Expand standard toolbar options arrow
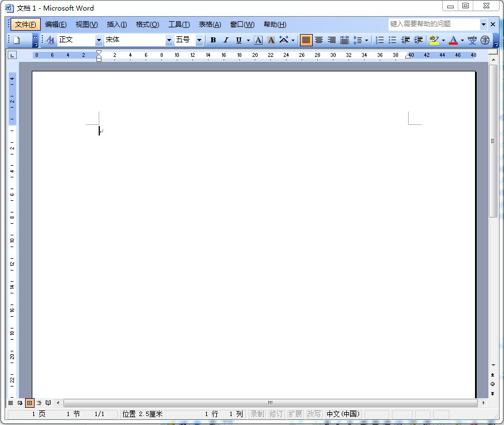The width and height of the screenshot is (504, 425). pos(35,41)
